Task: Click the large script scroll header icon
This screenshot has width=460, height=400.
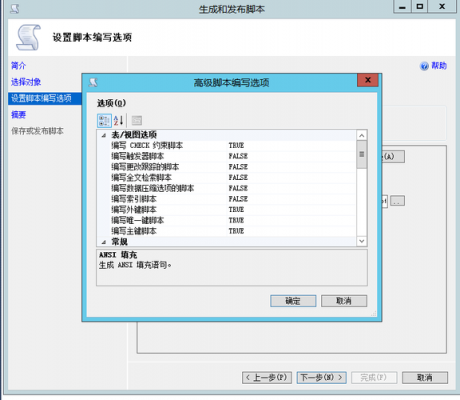Action: tap(28, 37)
